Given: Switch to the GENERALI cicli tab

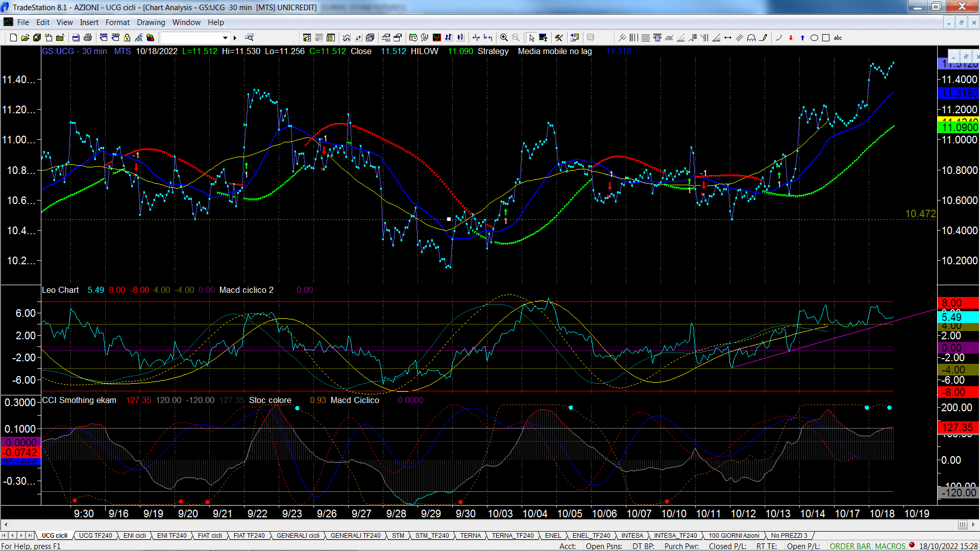Looking at the screenshot, I should [x=298, y=536].
